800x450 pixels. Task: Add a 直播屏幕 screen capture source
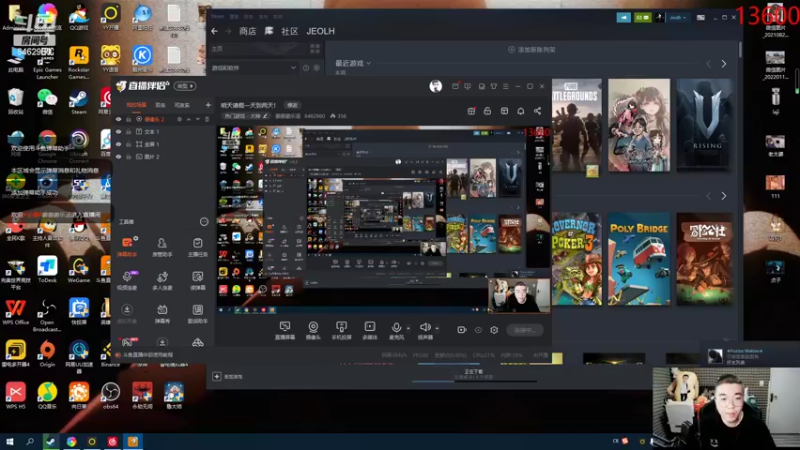click(x=285, y=330)
